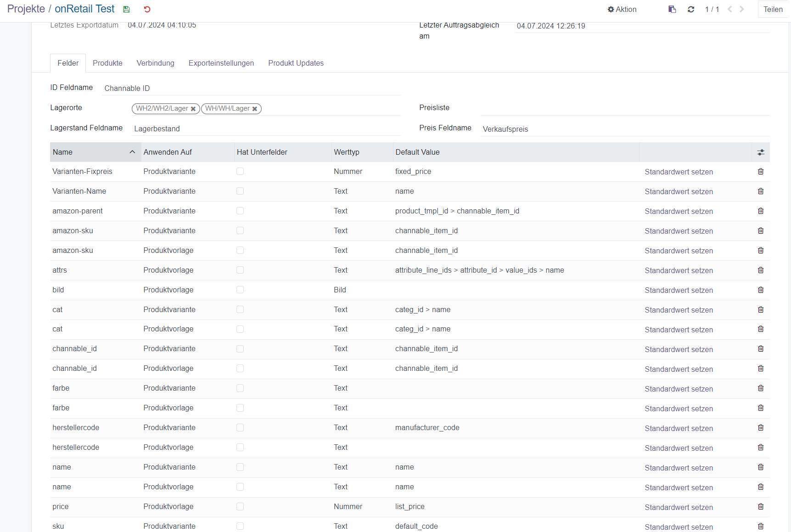This screenshot has height=532, width=791.
Task: Toggle Hat Unterfelder checkbox for Varianten-Name
Action: (x=240, y=191)
